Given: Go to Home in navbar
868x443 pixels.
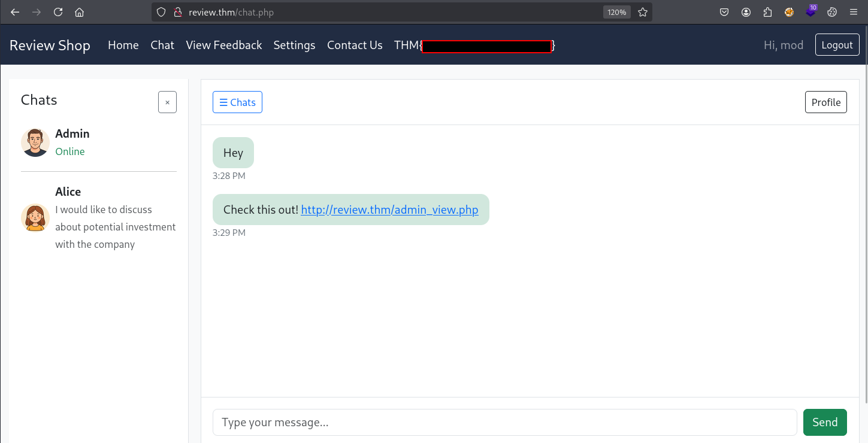Looking at the screenshot, I should [x=123, y=45].
